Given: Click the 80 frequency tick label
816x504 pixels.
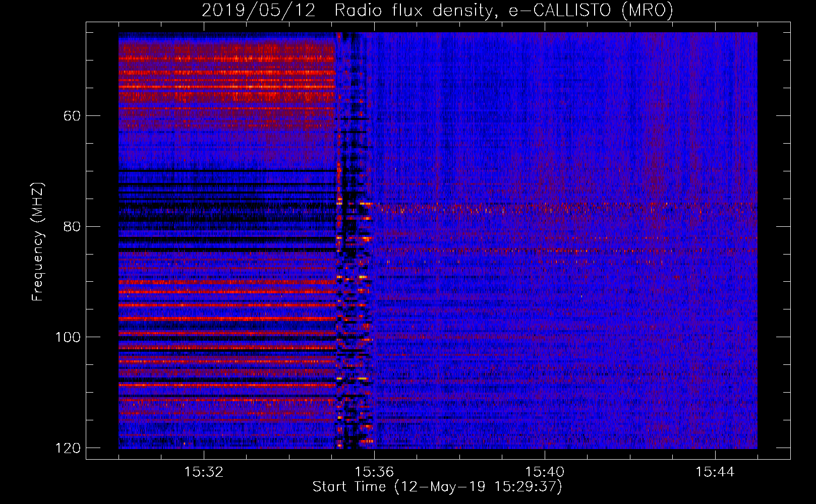Looking at the screenshot, I should pyautogui.click(x=72, y=226).
